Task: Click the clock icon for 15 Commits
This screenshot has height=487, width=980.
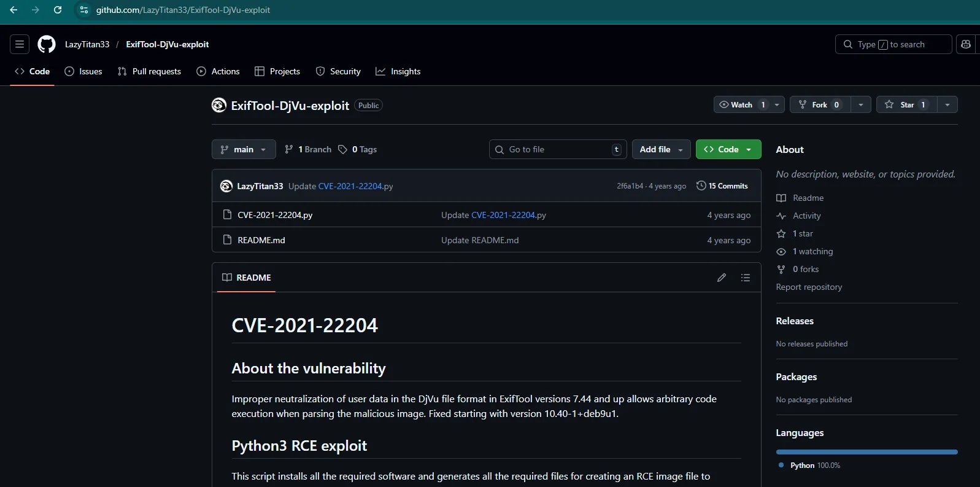Action: [701, 186]
